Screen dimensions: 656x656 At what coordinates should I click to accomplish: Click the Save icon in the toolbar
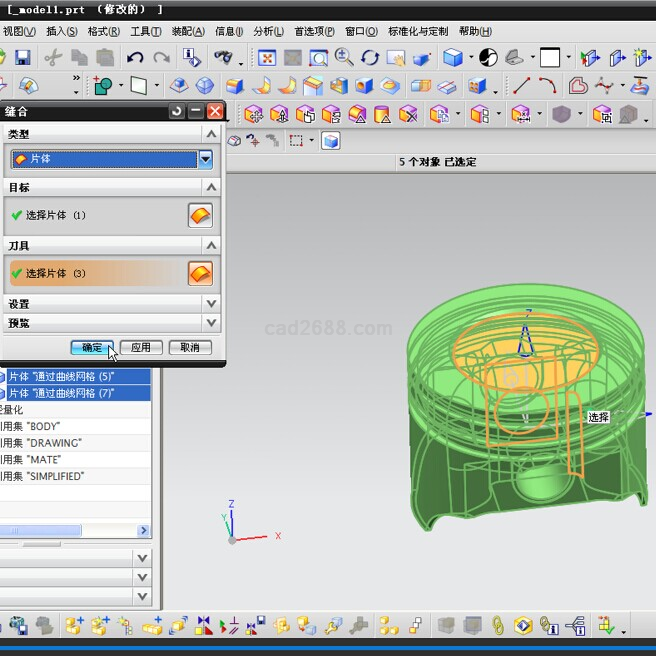click(22, 58)
